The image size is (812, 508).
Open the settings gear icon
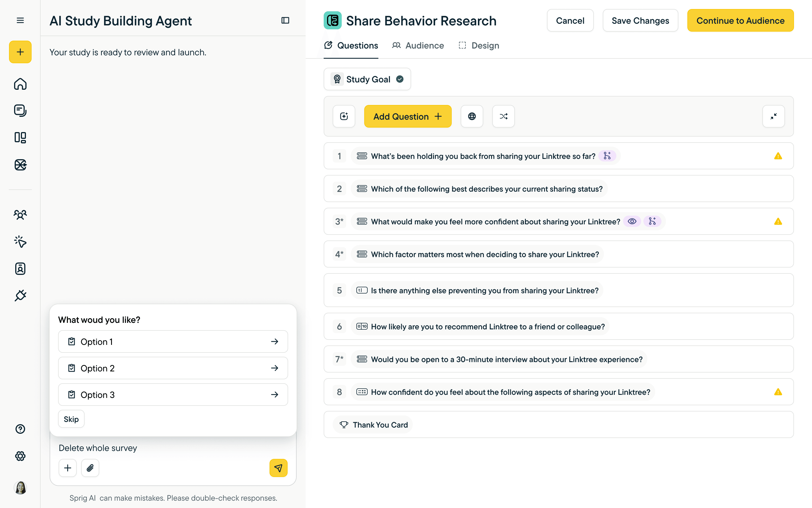click(20, 456)
